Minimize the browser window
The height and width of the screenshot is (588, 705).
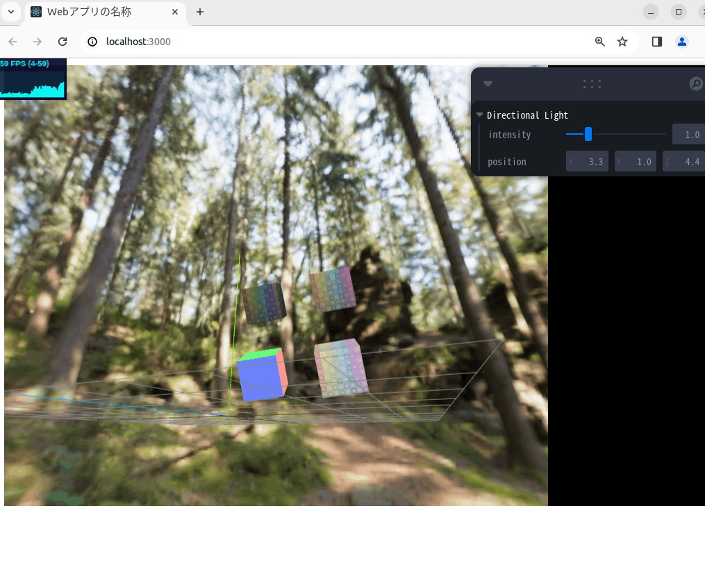click(651, 12)
